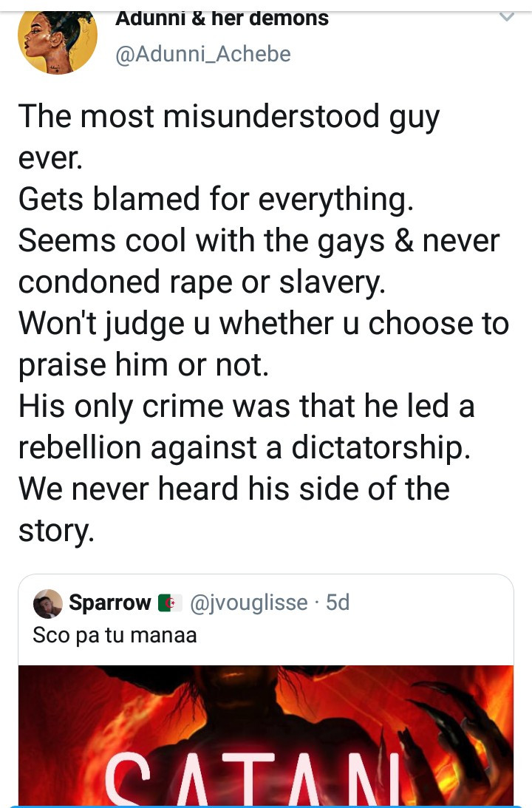Open Adunni's profile picture avatar
The height and width of the screenshot is (808, 532).
(x=57, y=41)
